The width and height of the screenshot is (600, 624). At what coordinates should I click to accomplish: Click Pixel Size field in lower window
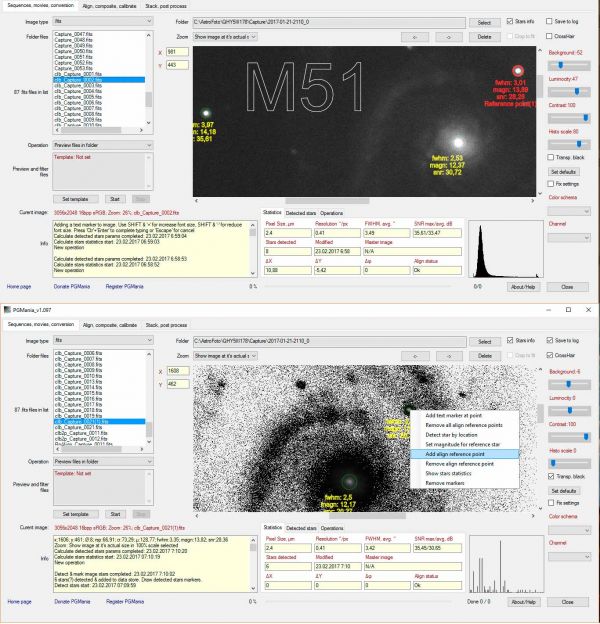click(x=288, y=548)
